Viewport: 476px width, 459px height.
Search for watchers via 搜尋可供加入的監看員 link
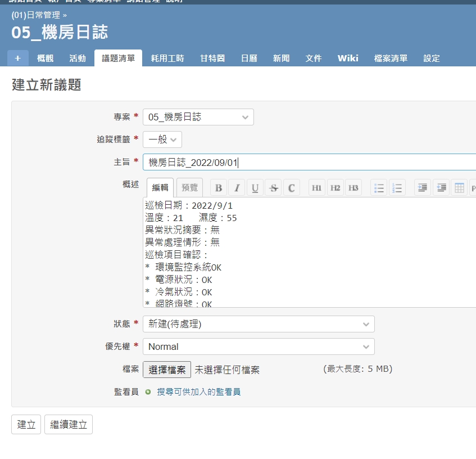(198, 391)
